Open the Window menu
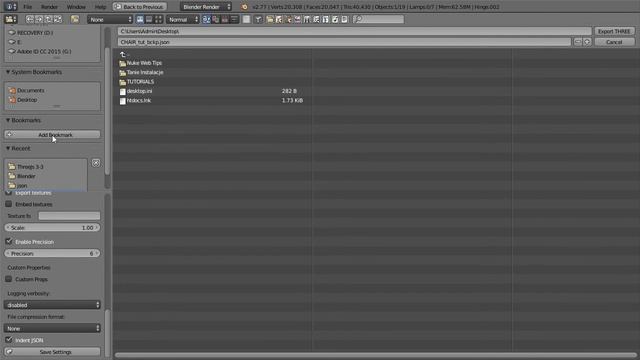Viewport: 640px width, 360px height. pos(76,7)
